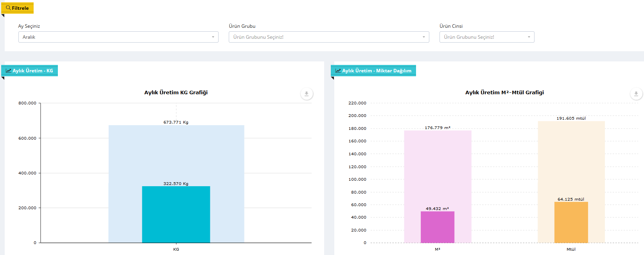Click the magenta 49.432 m² bar
Screen dimensions: 644x255
[438, 227]
